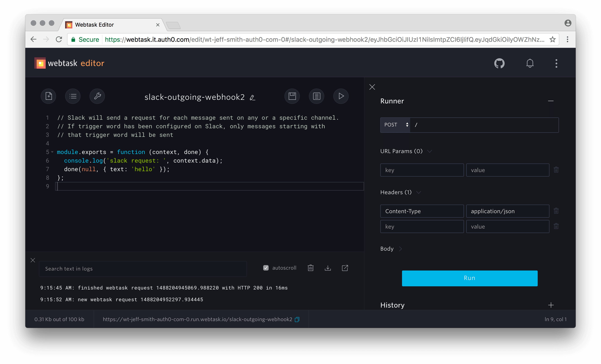The width and height of the screenshot is (601, 364).
Task: Open the webtask list icon
Action: (x=73, y=96)
